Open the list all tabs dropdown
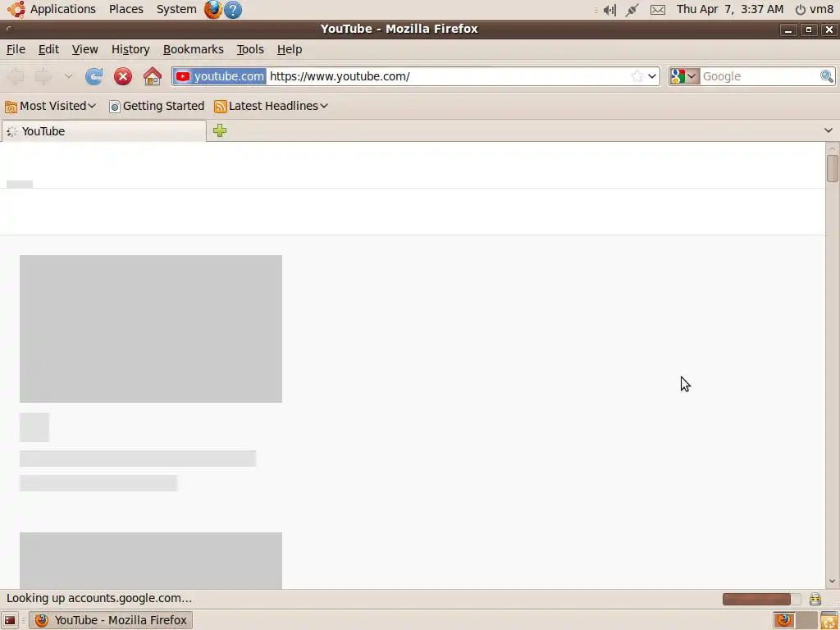 pyautogui.click(x=829, y=130)
